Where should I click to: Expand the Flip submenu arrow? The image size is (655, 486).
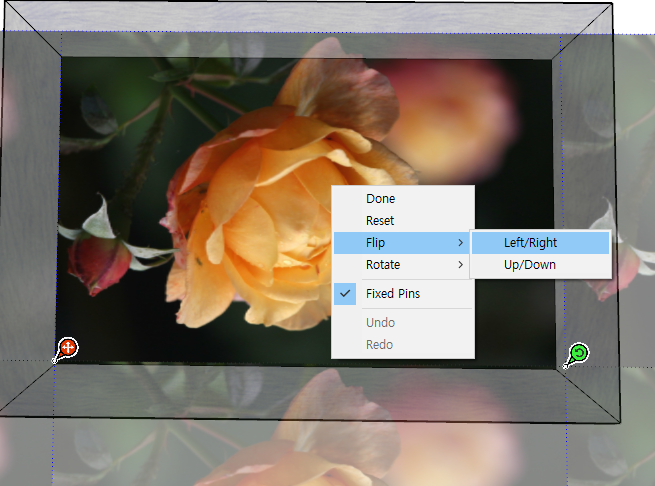(x=460, y=243)
